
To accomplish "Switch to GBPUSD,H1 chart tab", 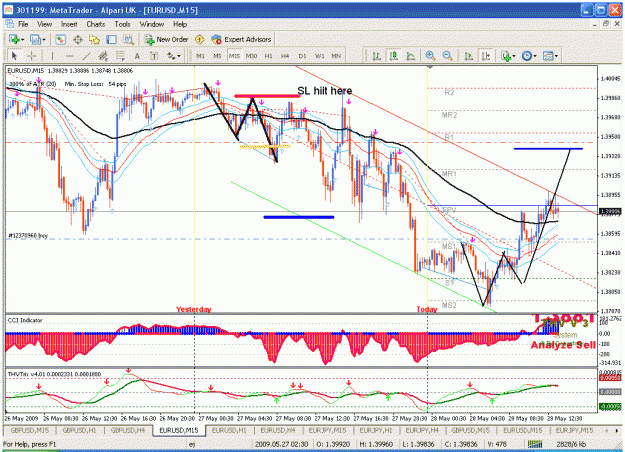I will (x=80, y=430).
